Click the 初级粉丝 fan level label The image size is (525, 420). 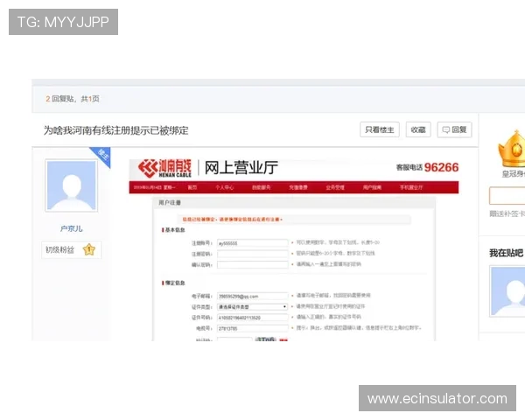coord(59,250)
